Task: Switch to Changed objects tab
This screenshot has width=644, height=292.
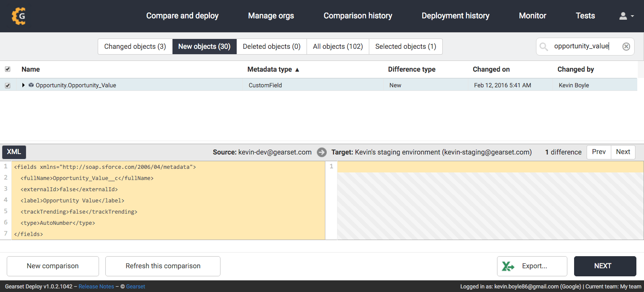Action: click(x=135, y=47)
